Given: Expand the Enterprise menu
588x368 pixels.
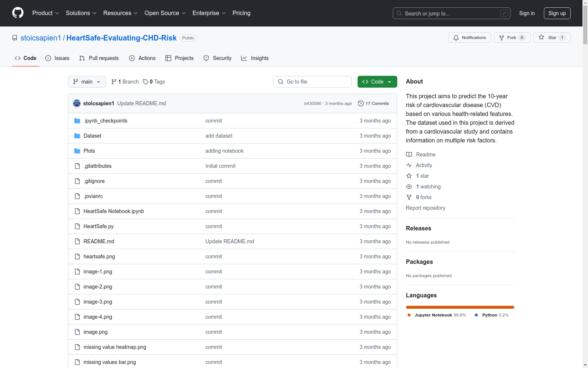Looking at the screenshot, I should click(x=209, y=13).
